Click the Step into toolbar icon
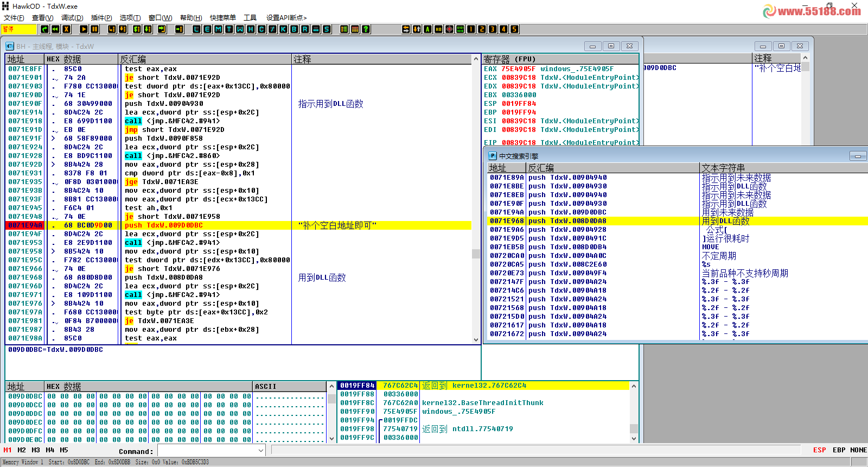Screen dimensions: 868x467 (x=112, y=29)
